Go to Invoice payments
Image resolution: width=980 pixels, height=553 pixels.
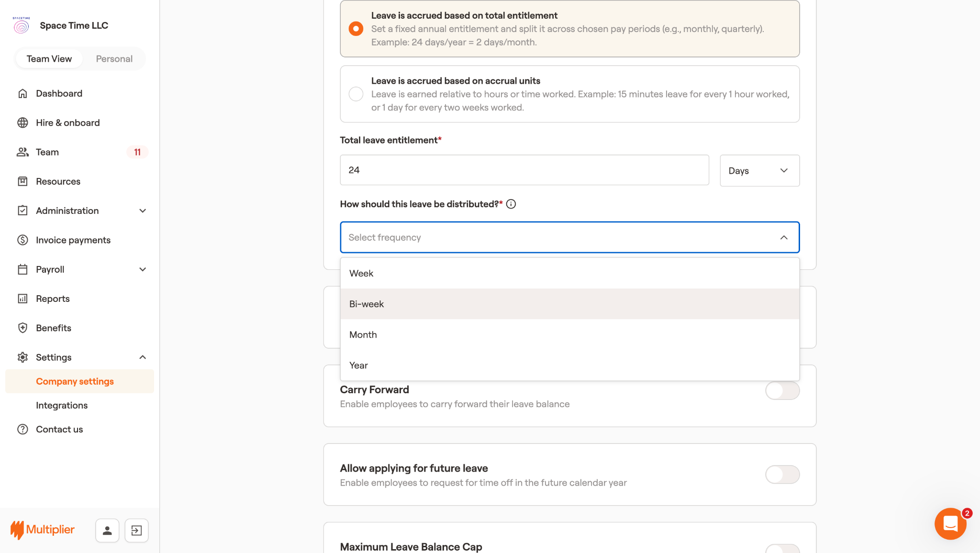(73, 240)
